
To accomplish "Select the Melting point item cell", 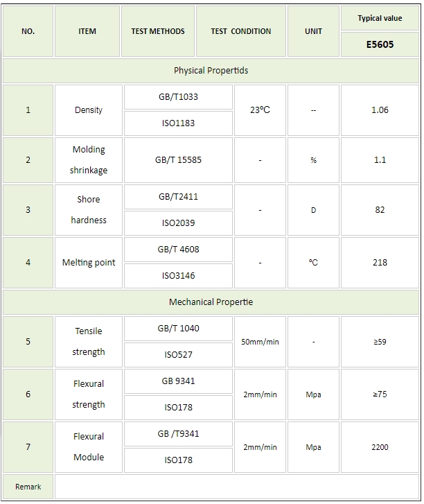I will pos(88,263).
